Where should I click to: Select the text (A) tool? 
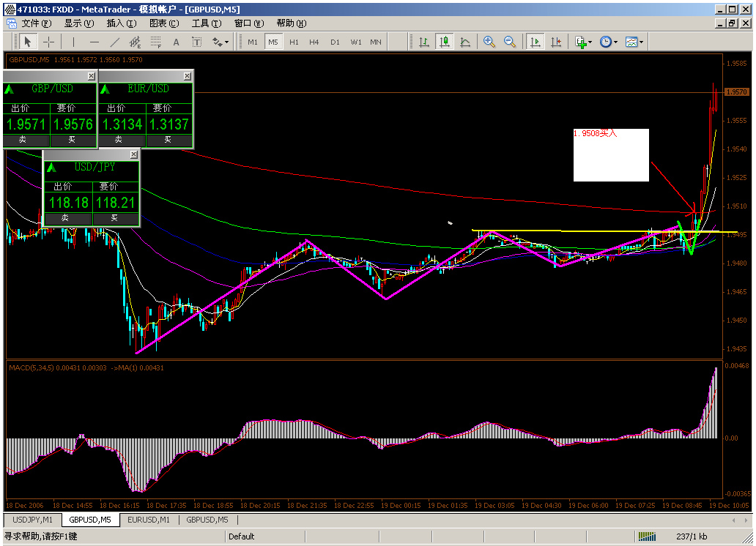[x=177, y=42]
